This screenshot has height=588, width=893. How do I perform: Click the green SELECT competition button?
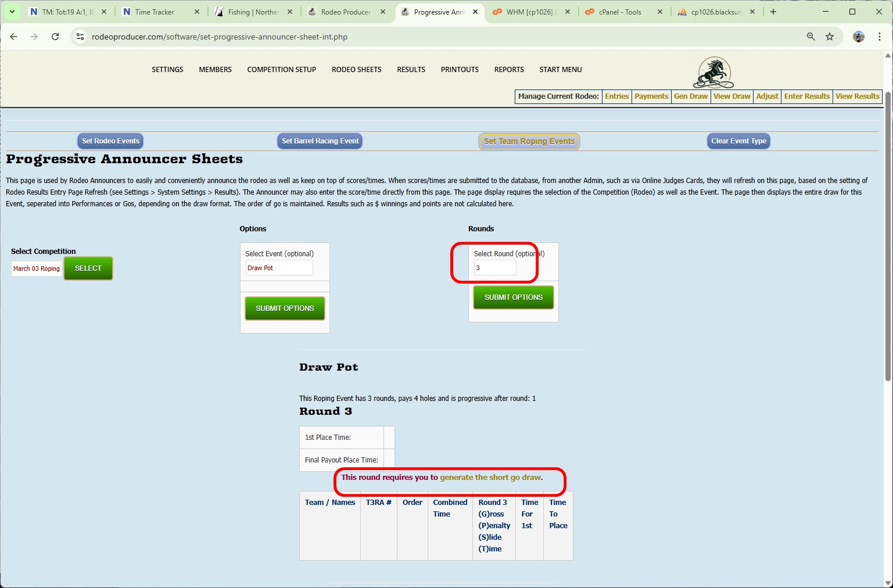click(x=88, y=268)
